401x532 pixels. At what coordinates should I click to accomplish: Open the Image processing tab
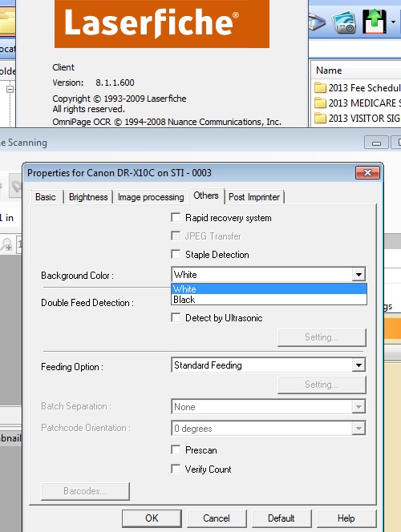[x=151, y=197]
